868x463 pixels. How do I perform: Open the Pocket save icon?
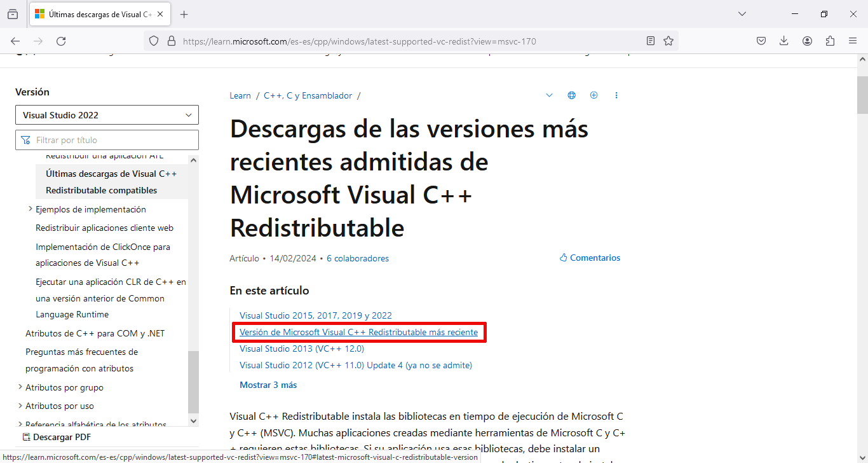coord(761,41)
